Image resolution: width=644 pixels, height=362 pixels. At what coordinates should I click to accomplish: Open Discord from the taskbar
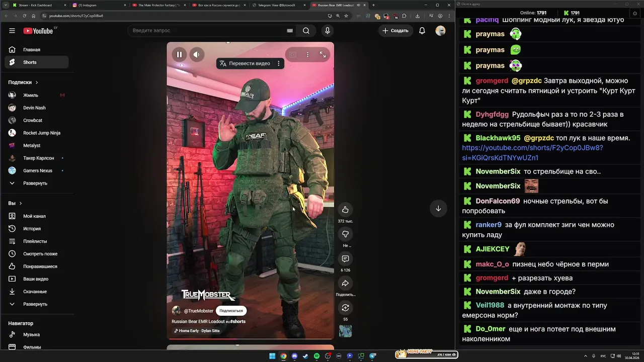tap(294, 356)
